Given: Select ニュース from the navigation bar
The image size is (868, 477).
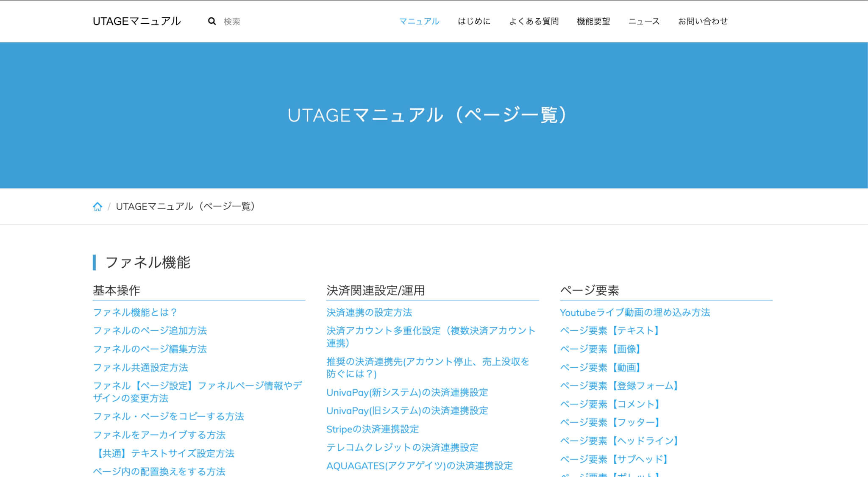Looking at the screenshot, I should pyautogui.click(x=644, y=21).
